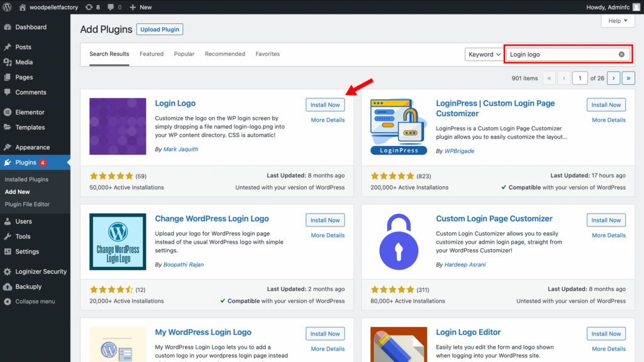Collapse the admin sidebar menu
The image size is (644, 362).
(35, 302)
